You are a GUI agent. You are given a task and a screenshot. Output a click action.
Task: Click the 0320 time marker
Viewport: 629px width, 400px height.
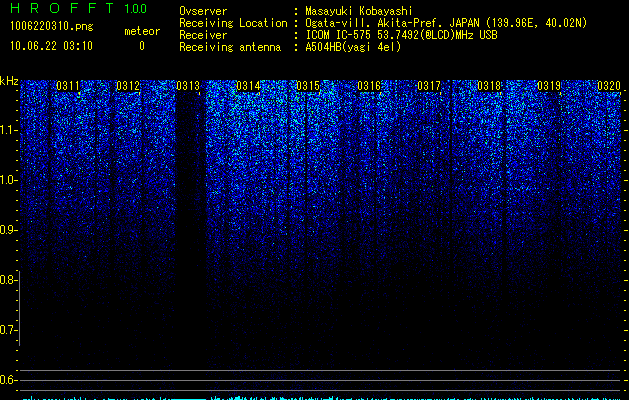609,86
